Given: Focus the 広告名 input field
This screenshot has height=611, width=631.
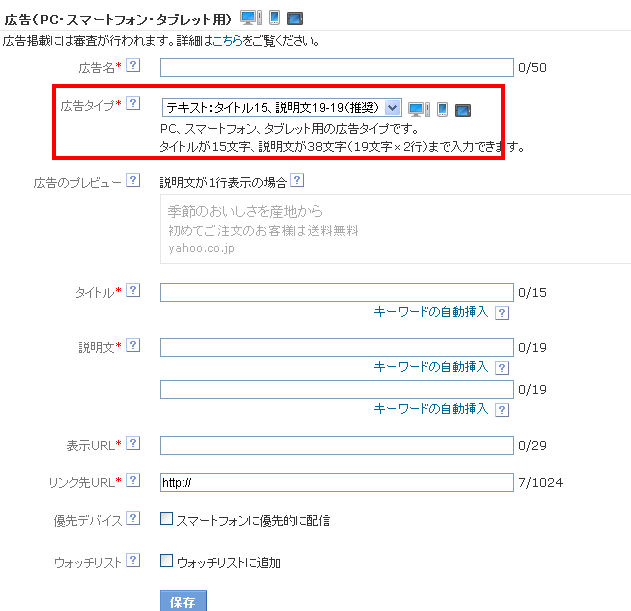Looking at the screenshot, I should click(x=337, y=67).
